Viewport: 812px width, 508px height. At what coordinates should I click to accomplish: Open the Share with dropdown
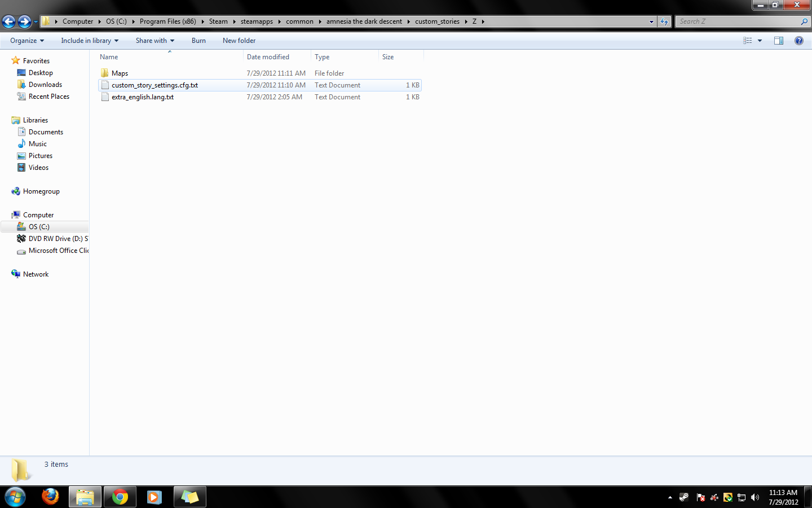point(155,41)
